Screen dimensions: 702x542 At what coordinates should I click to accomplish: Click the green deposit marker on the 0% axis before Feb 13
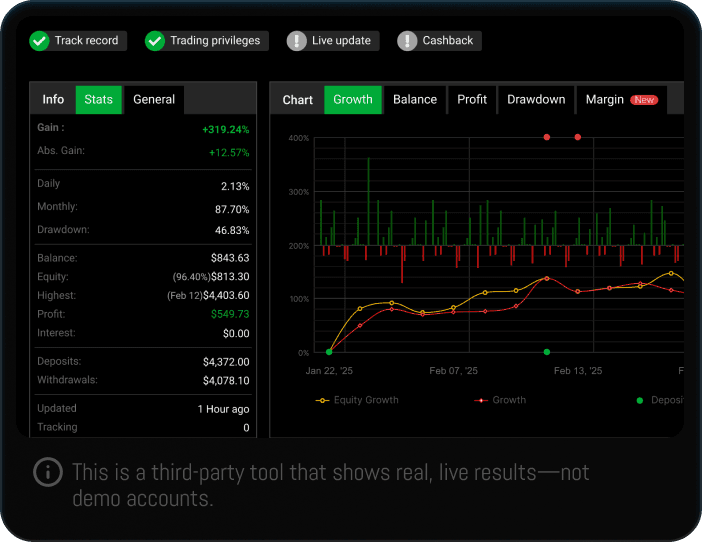(x=547, y=352)
